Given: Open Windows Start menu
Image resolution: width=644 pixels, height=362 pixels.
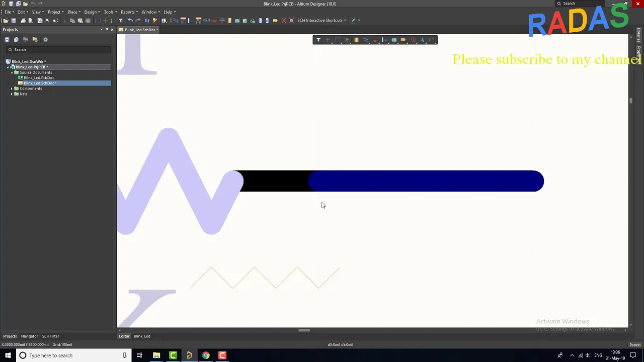Looking at the screenshot, I should click(8, 355).
